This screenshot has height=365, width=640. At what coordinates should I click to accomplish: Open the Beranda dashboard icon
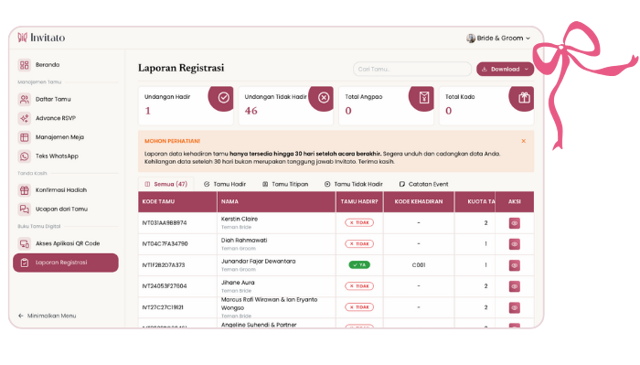pyautogui.click(x=24, y=65)
